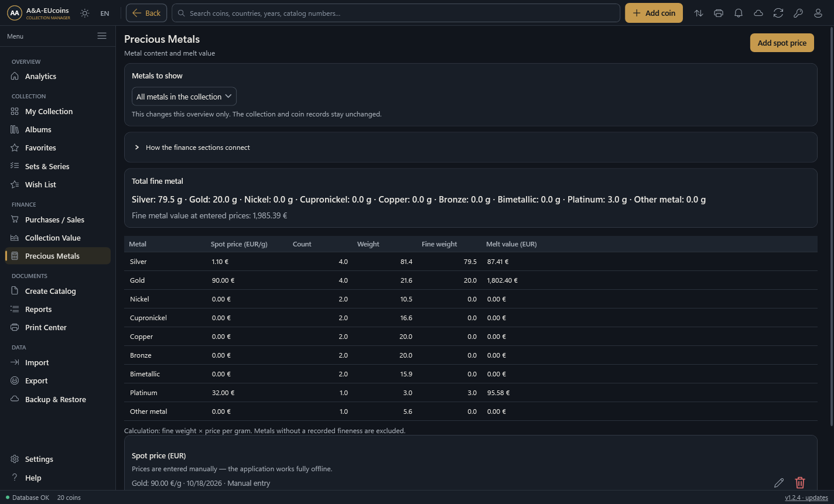Click the Count column header
Viewport: 834px width, 504px height.
[302, 244]
